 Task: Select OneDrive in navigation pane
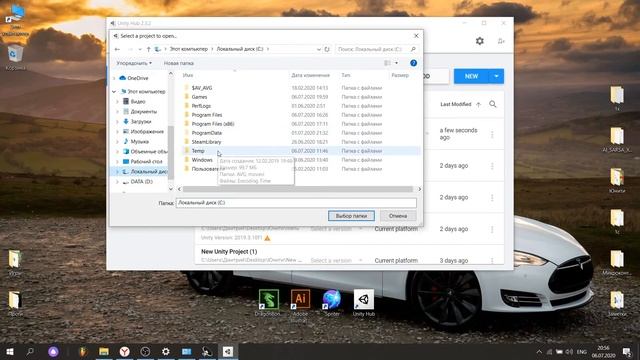point(138,78)
